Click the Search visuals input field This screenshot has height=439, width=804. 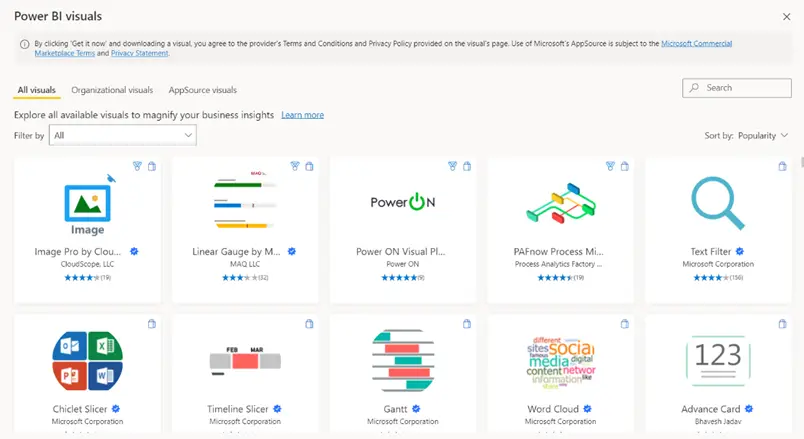click(x=738, y=88)
